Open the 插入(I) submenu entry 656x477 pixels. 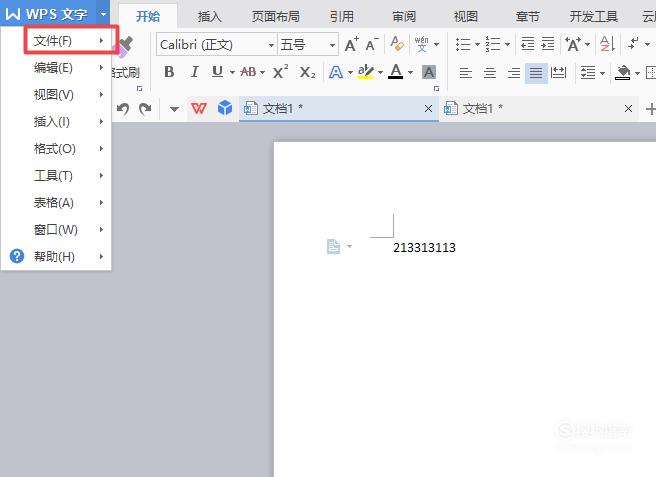pos(56,122)
